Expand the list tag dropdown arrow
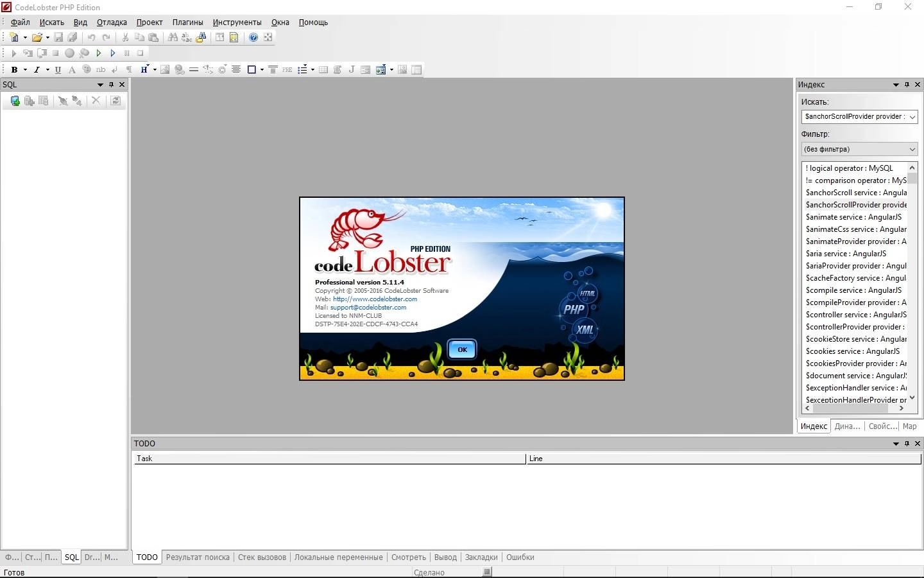Image resolution: width=924 pixels, height=578 pixels. 312,69
